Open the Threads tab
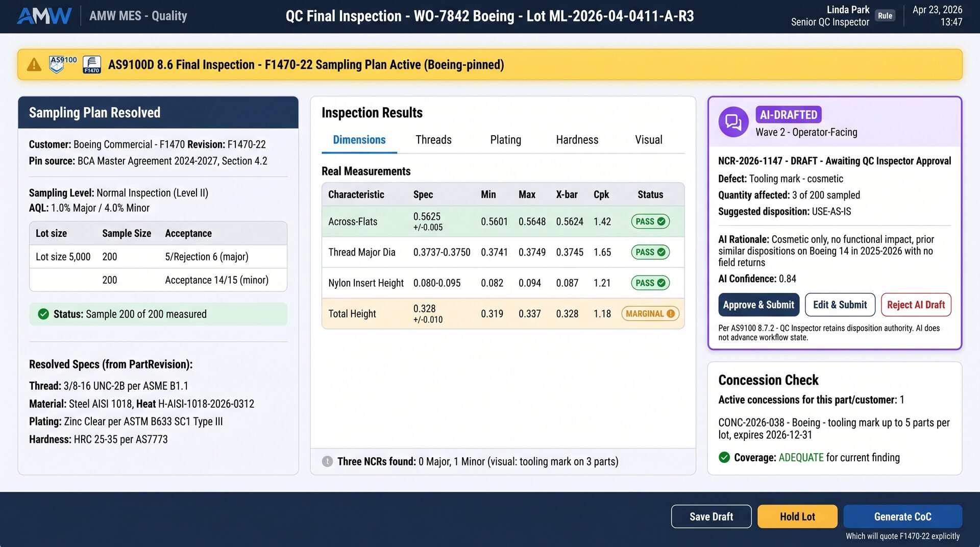Viewport: 980px width, 547px height. (433, 140)
